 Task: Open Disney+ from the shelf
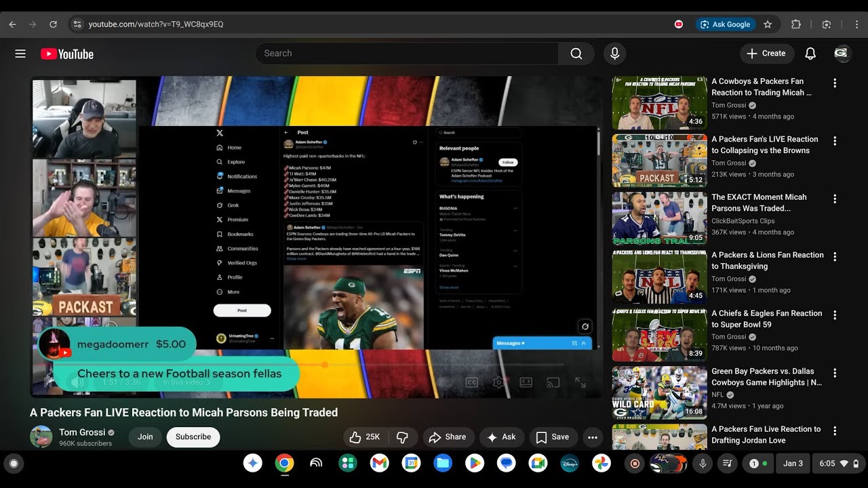[x=570, y=464]
